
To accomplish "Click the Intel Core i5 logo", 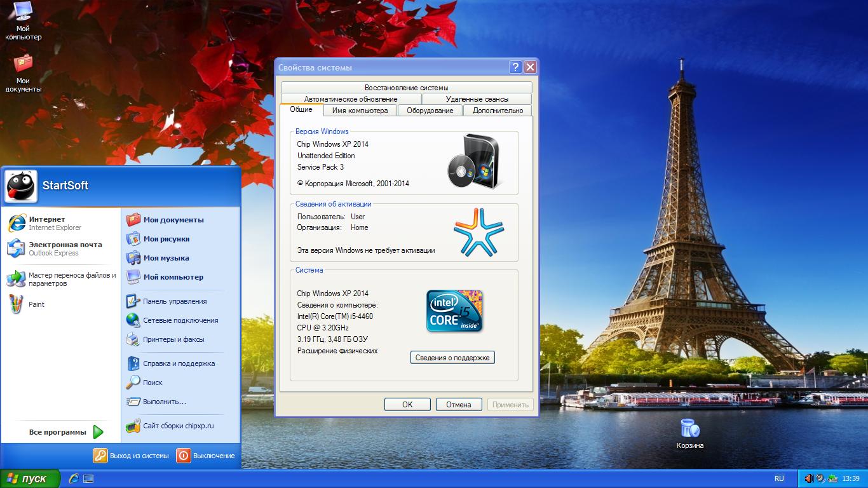I will tap(454, 311).
